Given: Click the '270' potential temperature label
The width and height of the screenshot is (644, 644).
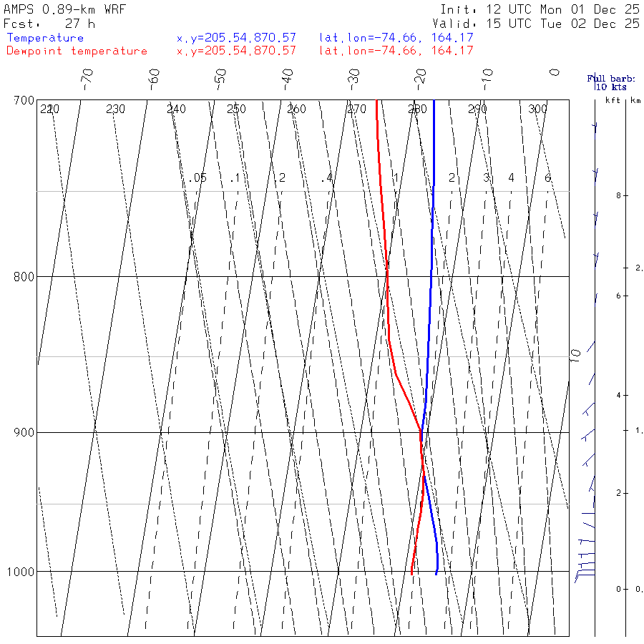Looking at the screenshot, I should [x=356, y=109].
